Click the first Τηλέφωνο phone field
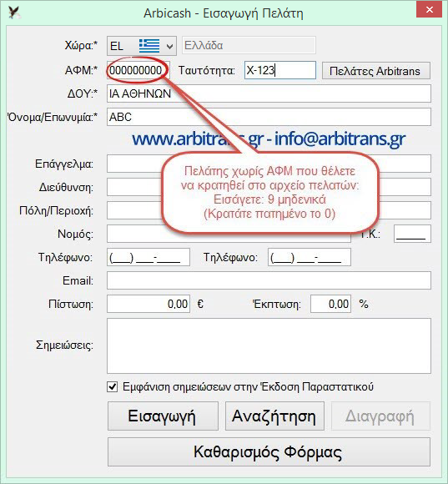This screenshot has width=448, height=484. pos(148,257)
